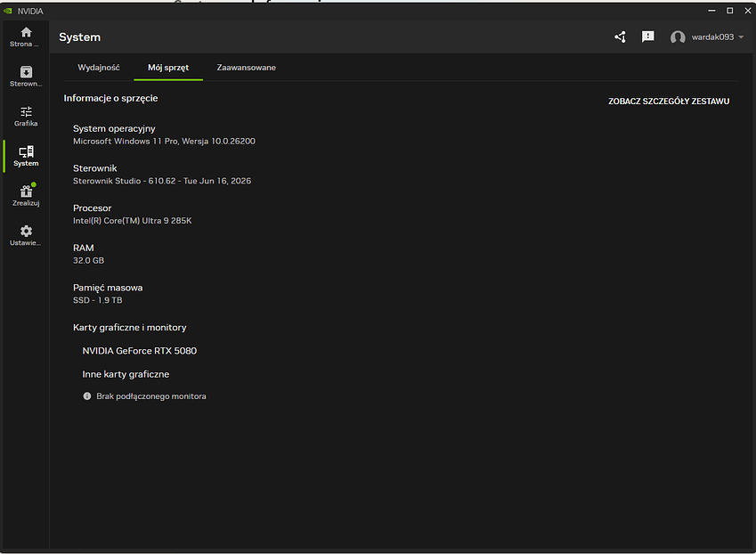Click the user avatar icon
The width and height of the screenshot is (756, 554).
[678, 37]
